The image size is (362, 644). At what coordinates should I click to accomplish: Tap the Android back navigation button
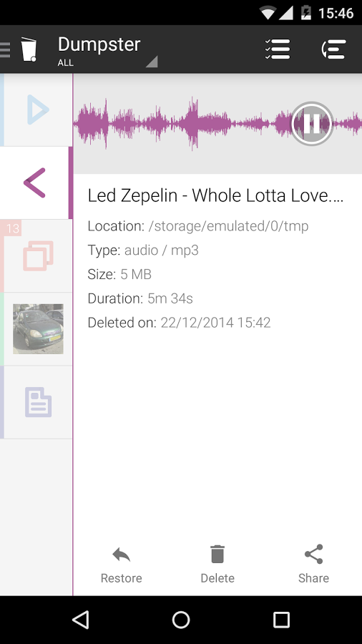[x=81, y=620]
